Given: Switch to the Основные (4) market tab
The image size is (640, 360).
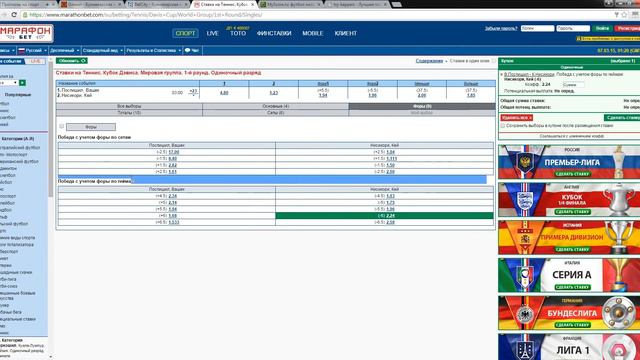Looking at the screenshot, I should coord(276,106).
